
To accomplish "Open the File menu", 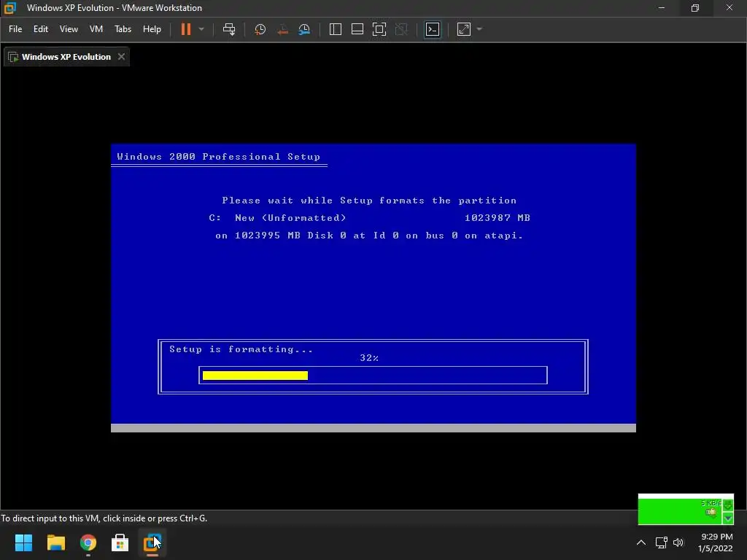I will (x=15, y=29).
